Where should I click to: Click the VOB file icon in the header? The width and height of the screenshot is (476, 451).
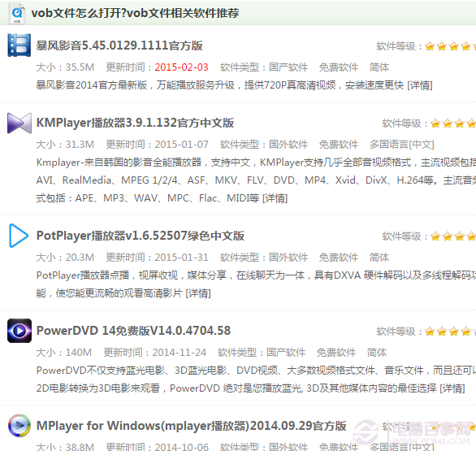click(17, 14)
